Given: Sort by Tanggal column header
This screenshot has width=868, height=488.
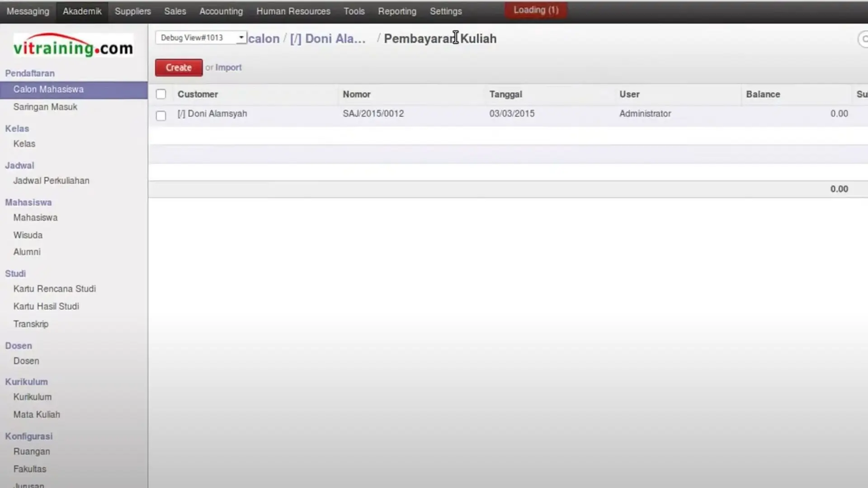Looking at the screenshot, I should coord(505,94).
